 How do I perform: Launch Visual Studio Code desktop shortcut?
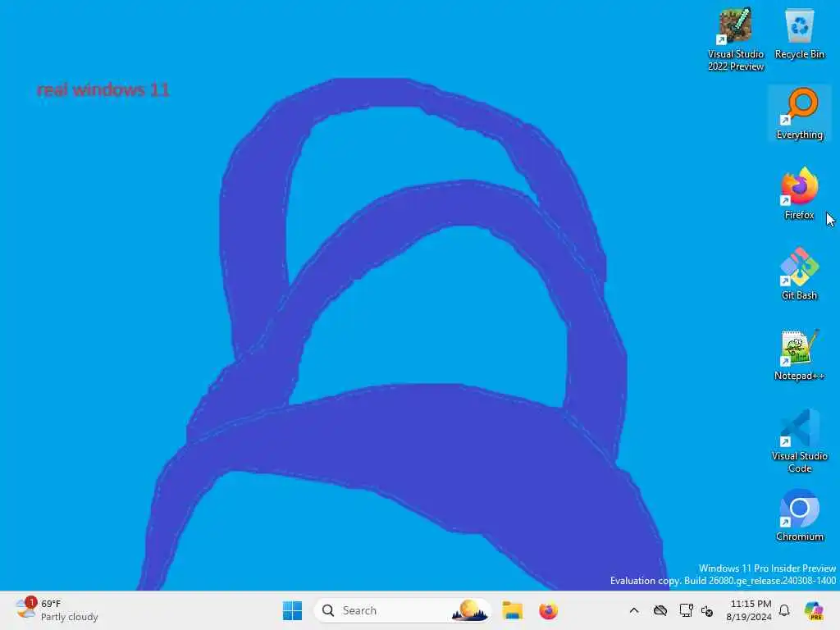pos(799,441)
